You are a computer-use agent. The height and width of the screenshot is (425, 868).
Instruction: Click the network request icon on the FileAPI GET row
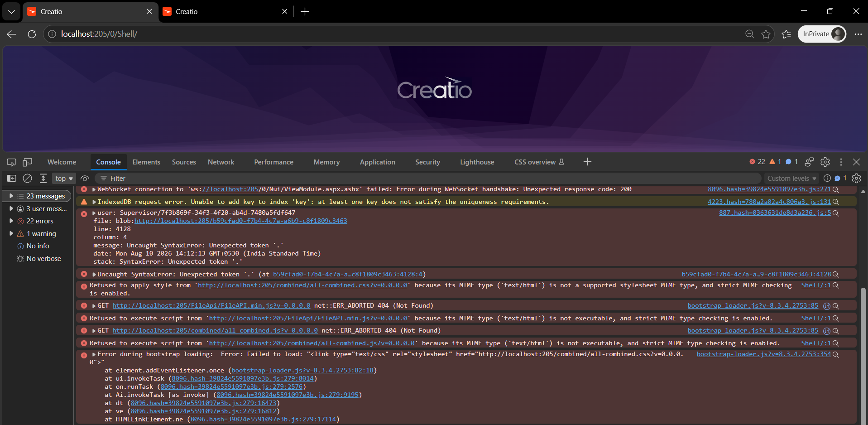pyautogui.click(x=827, y=306)
